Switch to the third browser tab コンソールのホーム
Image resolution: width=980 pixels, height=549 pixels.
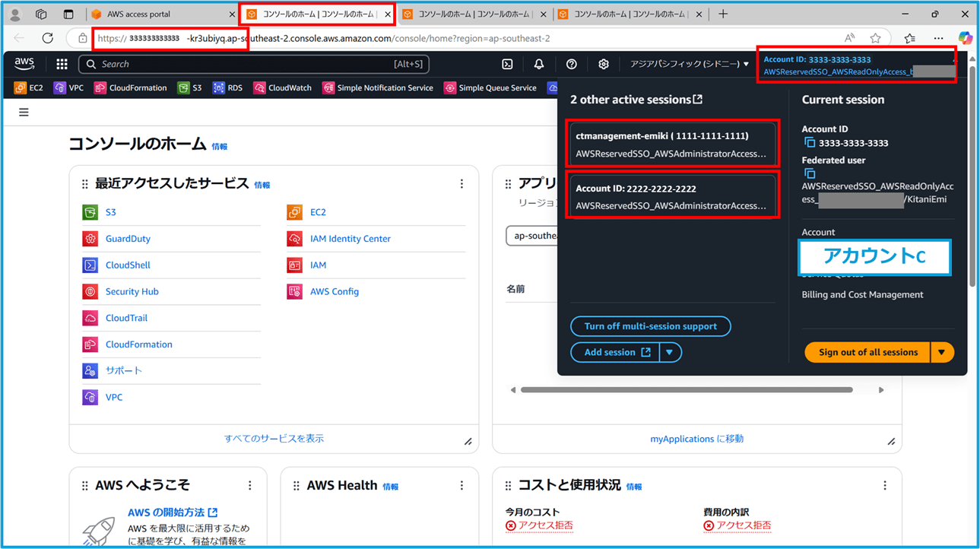(x=474, y=14)
